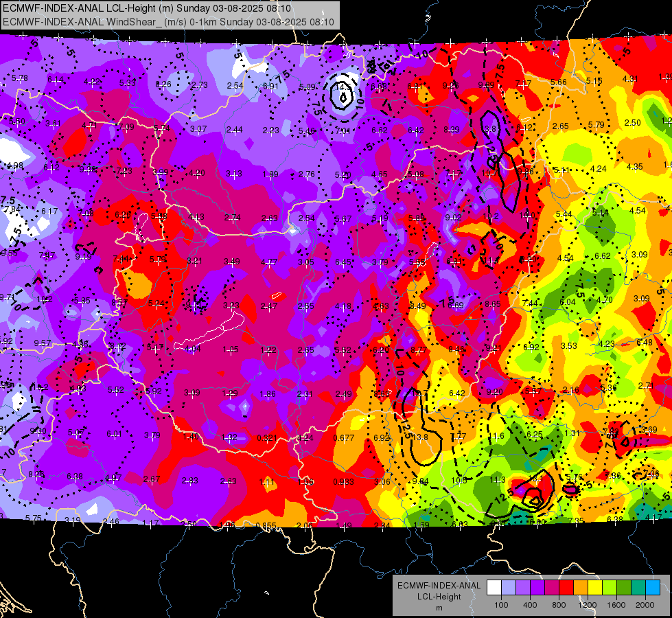Choose the yellow legend color swatch
The width and height of the screenshot is (672, 618).
click(x=595, y=588)
